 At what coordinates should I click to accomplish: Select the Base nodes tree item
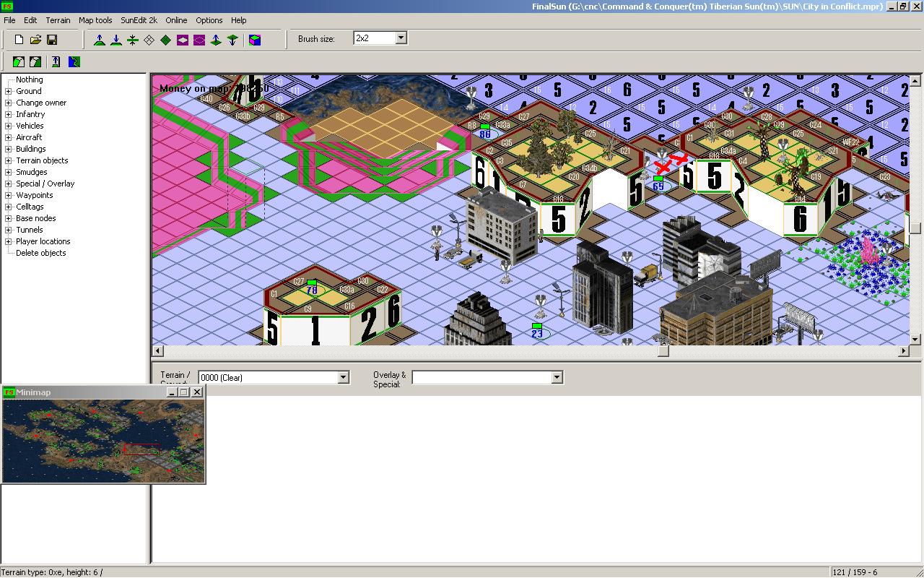click(36, 218)
